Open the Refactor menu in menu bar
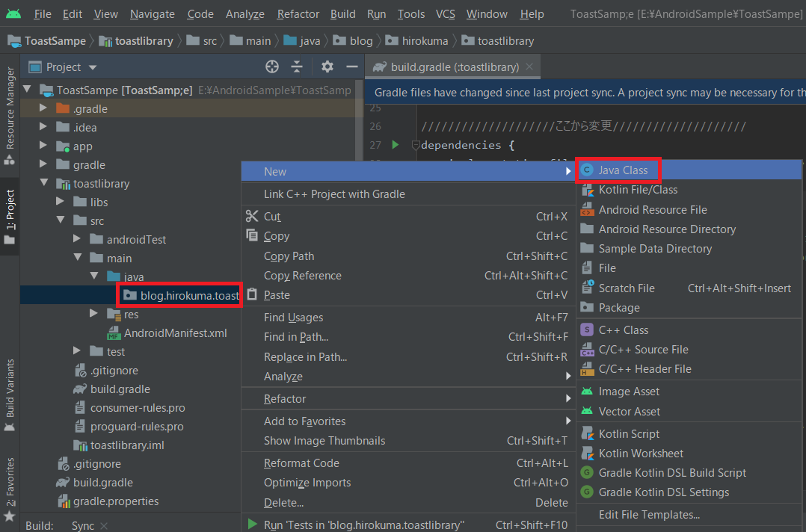Image resolution: width=806 pixels, height=532 pixels. coord(298,14)
